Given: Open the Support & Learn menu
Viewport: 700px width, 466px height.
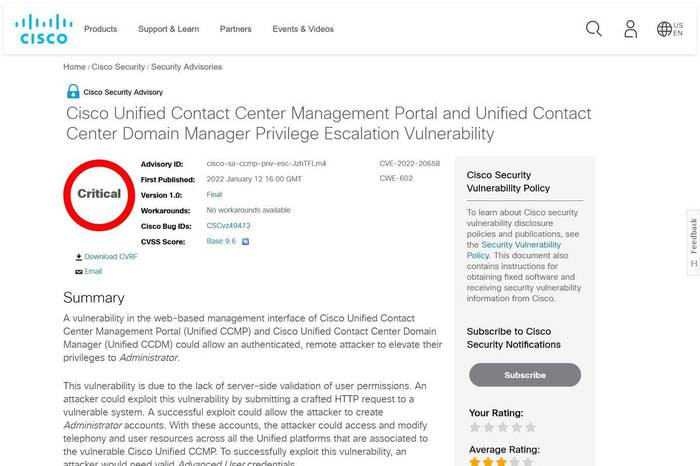Looking at the screenshot, I should click(x=168, y=29).
